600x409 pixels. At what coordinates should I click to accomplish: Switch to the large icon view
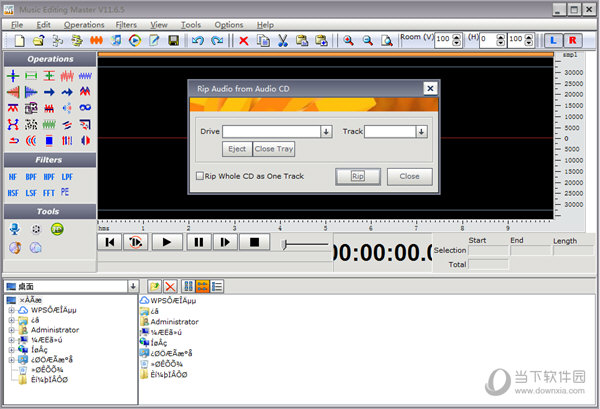click(x=188, y=286)
